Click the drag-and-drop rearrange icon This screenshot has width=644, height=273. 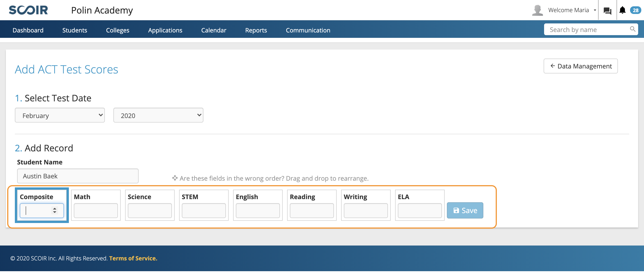pos(175,178)
